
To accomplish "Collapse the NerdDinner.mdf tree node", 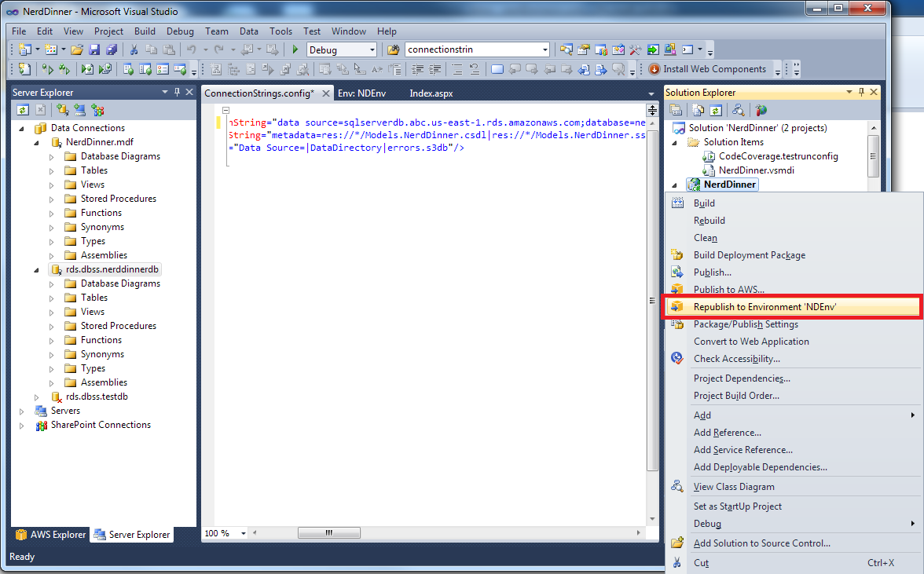I will (37, 143).
